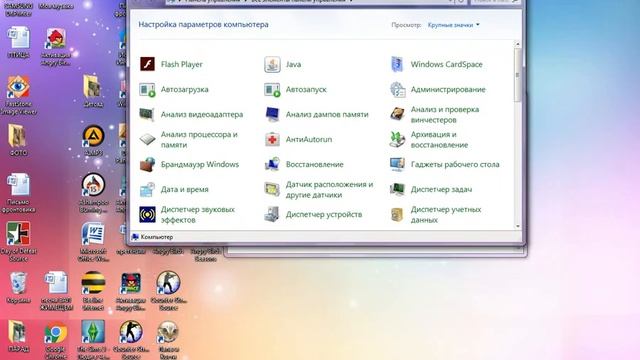Open Анализ процессора и памяти item

point(189,140)
